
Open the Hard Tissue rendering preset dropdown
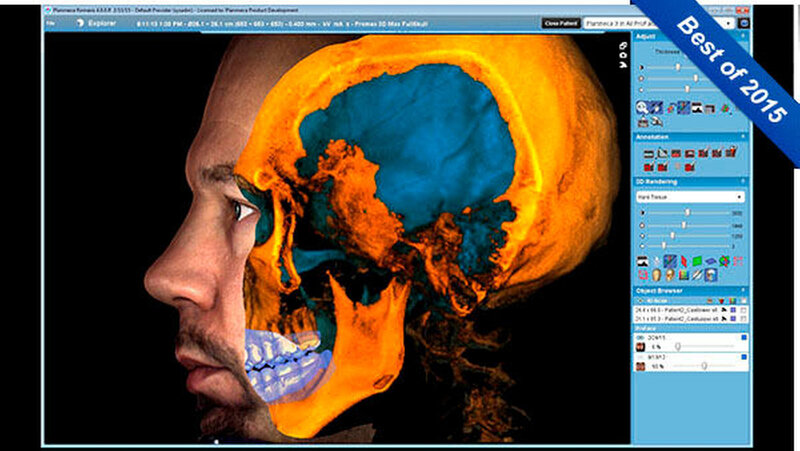point(691,198)
